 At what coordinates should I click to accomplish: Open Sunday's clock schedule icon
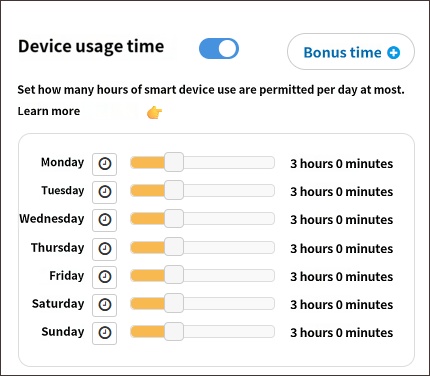[104, 333]
